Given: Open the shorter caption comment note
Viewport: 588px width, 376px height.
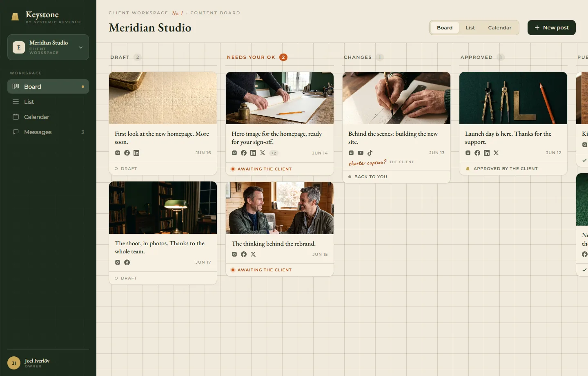Looking at the screenshot, I should tap(367, 163).
